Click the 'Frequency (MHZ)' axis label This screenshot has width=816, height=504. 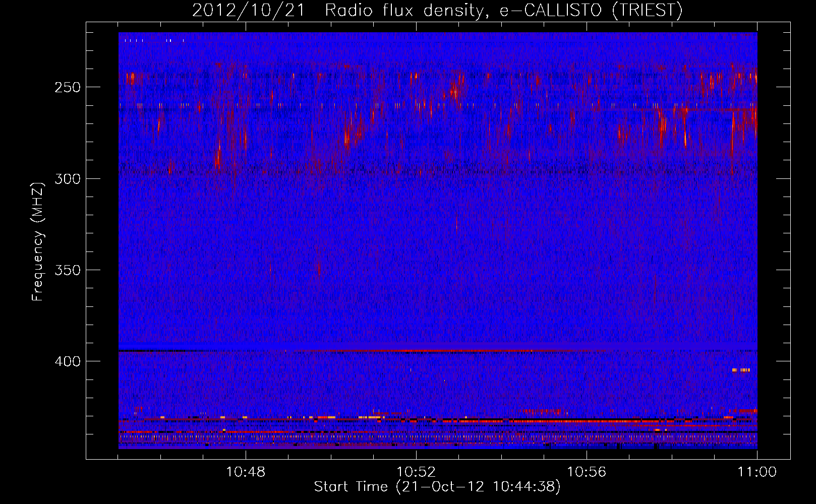pos(38,241)
